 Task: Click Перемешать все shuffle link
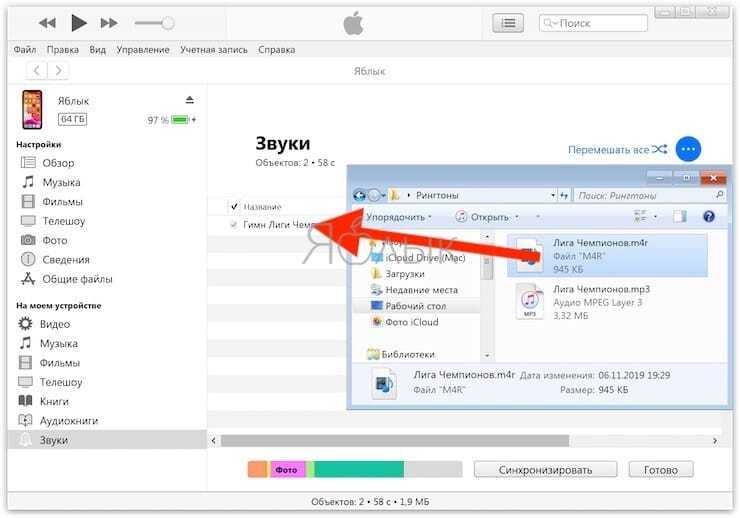coord(617,150)
